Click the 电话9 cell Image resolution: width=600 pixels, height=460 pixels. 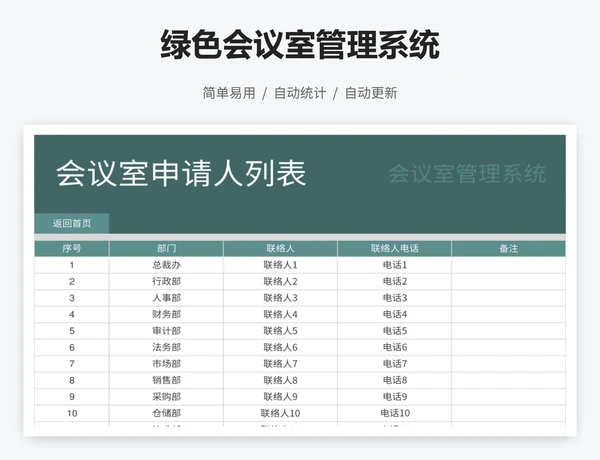[395, 396]
